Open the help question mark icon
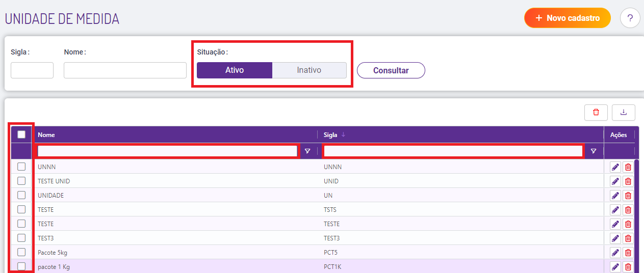644x273 pixels. pos(630,18)
